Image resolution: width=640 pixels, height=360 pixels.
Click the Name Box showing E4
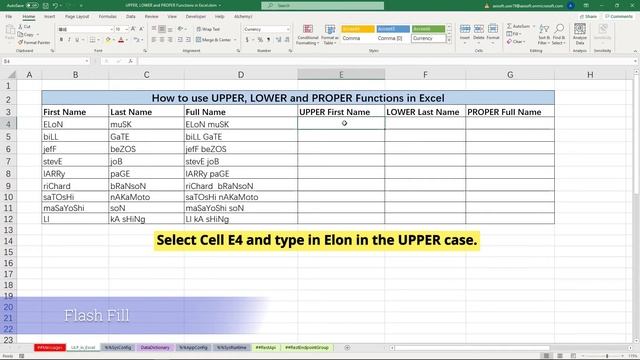[x=46, y=61]
